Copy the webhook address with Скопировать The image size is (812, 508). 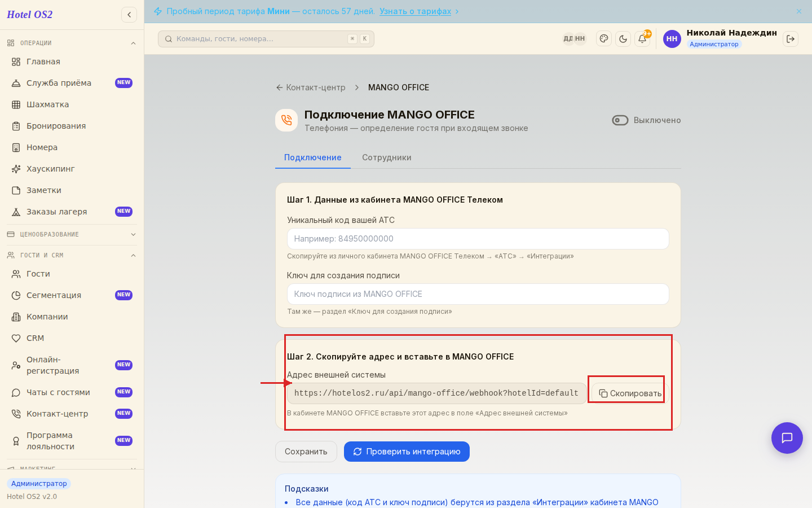click(630, 393)
